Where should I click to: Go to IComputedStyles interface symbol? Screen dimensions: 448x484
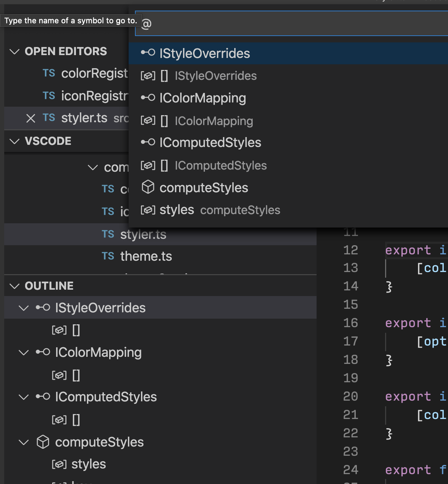tap(288, 142)
